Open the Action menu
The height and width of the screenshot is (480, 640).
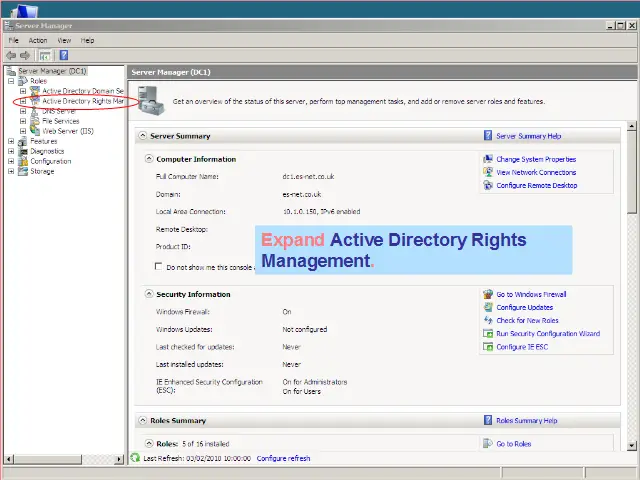pos(37,40)
